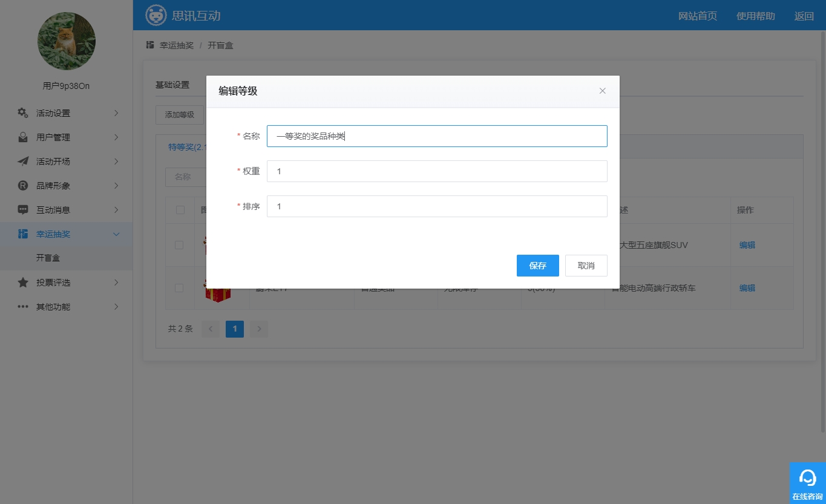Image resolution: width=826 pixels, height=504 pixels.
Task: Click the gear icon beside 活动设置
Action: pyautogui.click(x=23, y=113)
